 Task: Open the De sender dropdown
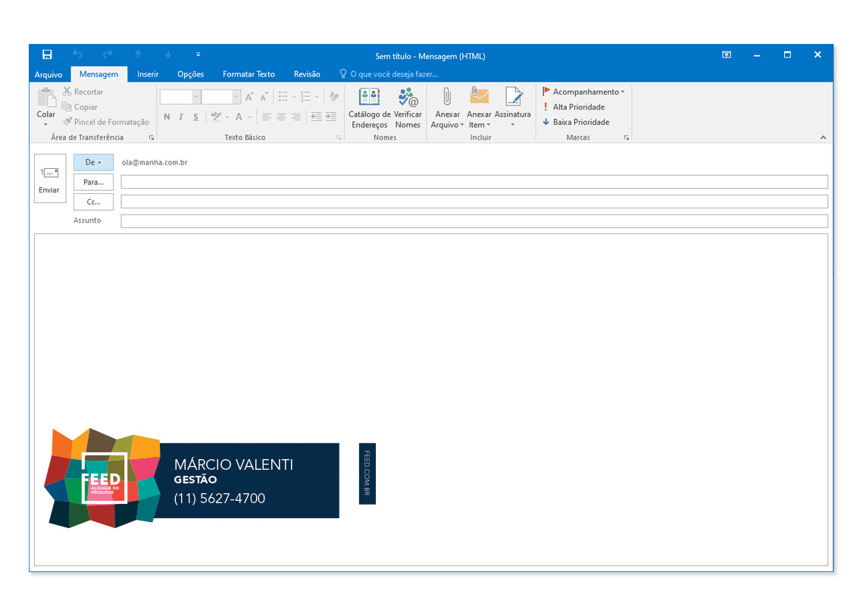click(x=93, y=162)
